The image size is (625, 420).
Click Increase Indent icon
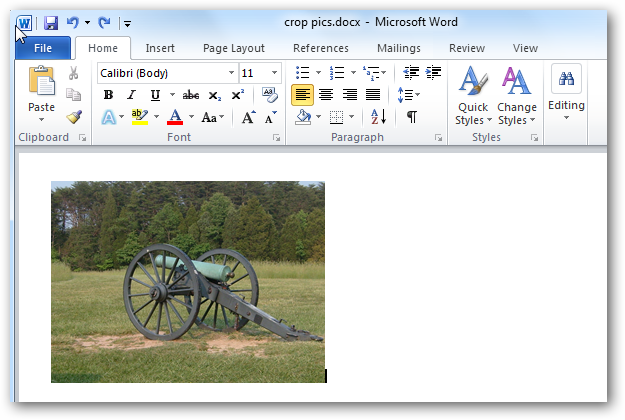click(x=434, y=73)
